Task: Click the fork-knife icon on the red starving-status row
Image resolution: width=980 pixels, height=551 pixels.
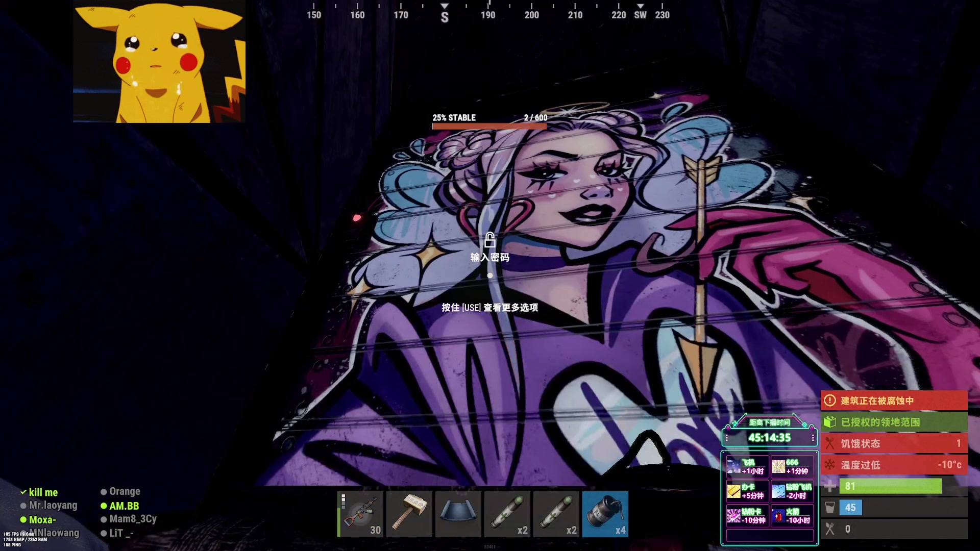Action: point(830,443)
